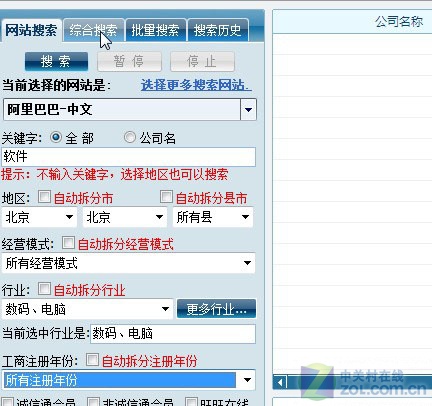This screenshot has width=432, height=406.
Task: Enable the 自动拆分市 checkbox
Action: pyautogui.click(x=44, y=197)
